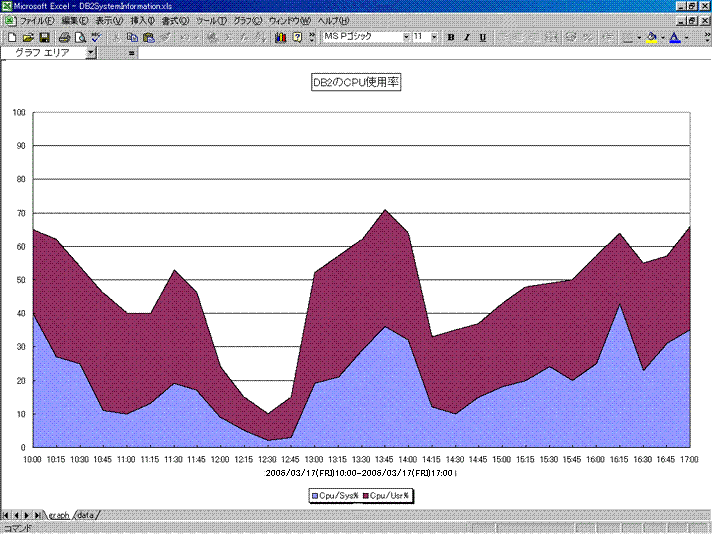Click the blue Cpu/Sys% legend swatch
The height and width of the screenshot is (534, 712).
coord(315,496)
